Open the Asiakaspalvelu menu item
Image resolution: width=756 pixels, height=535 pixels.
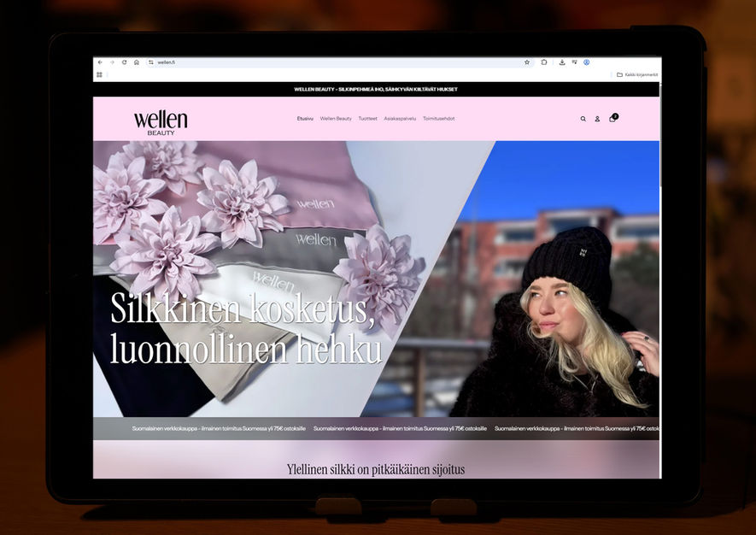pos(400,119)
